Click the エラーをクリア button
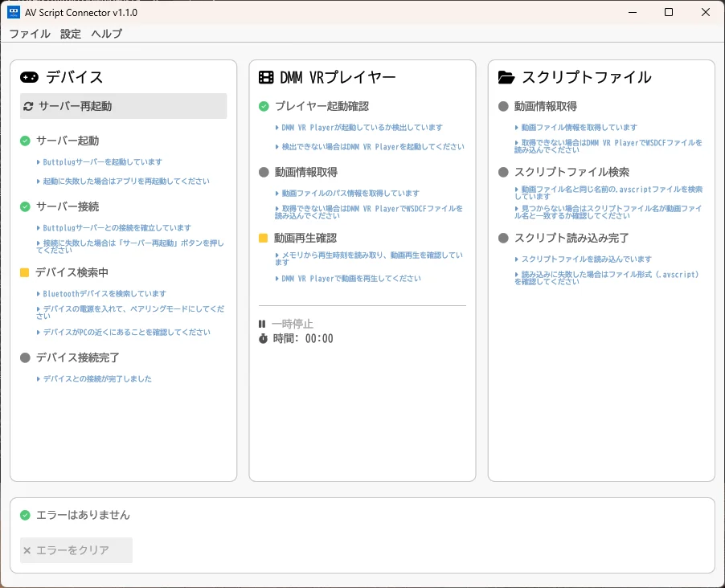 [x=76, y=550]
